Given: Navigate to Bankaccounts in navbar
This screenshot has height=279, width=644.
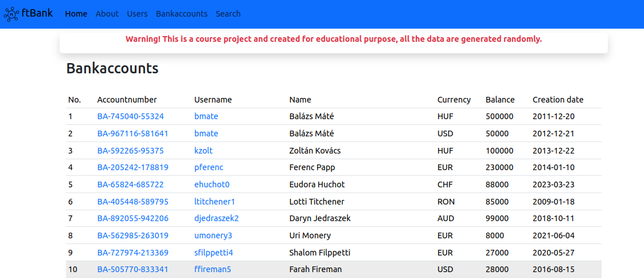Looking at the screenshot, I should pyautogui.click(x=182, y=14).
